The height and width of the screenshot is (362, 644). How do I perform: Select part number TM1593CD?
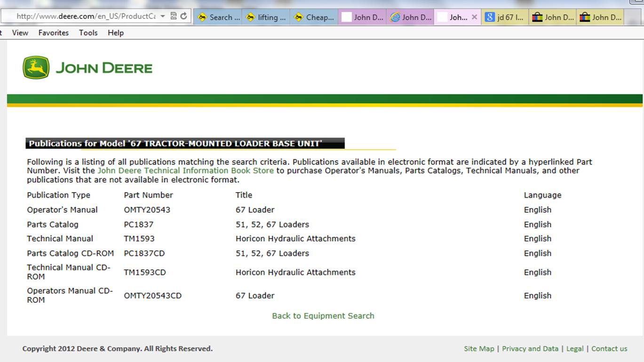145,273
